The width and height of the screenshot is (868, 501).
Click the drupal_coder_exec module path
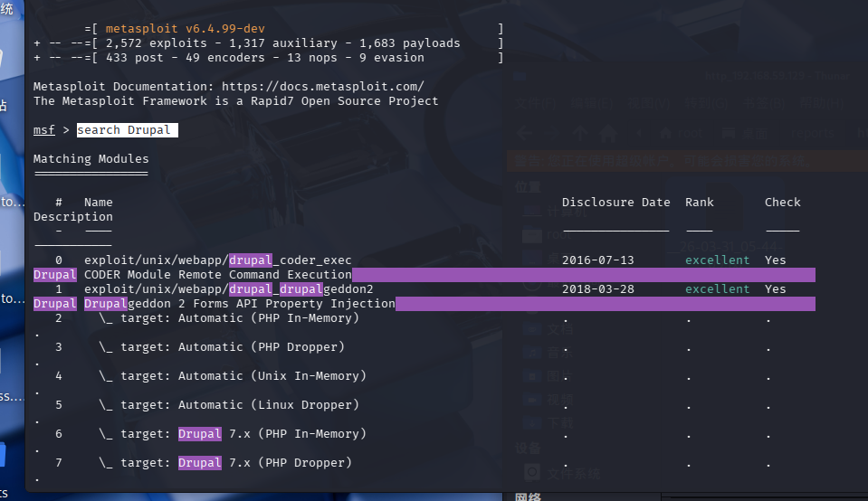[x=217, y=260]
